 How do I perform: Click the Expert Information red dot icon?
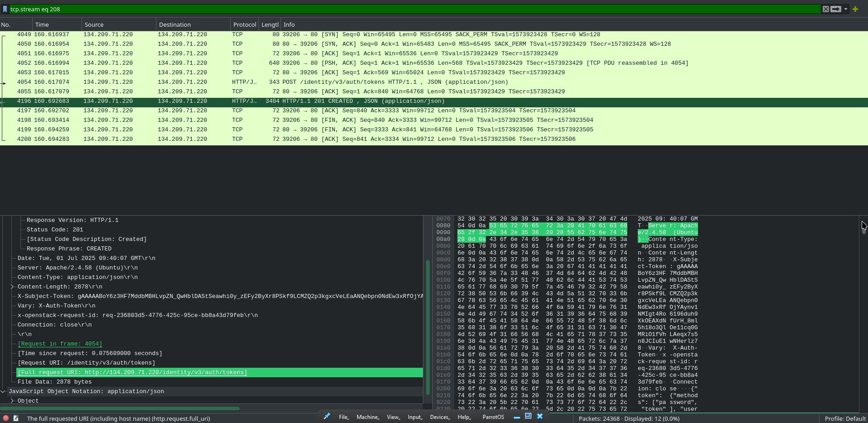5,418
